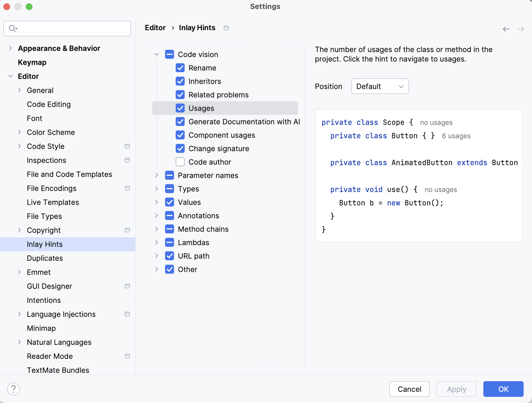Collapse the Code vision tree node

pyautogui.click(x=156, y=54)
